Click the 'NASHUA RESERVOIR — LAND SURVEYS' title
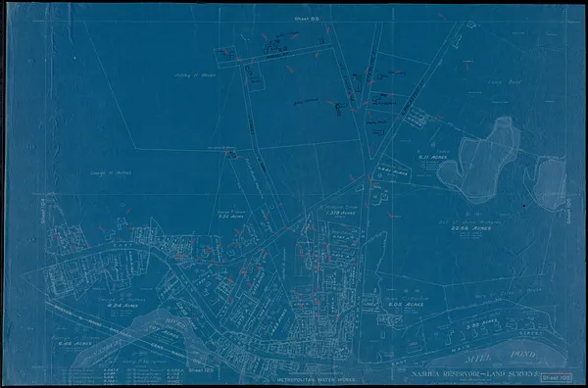588x388 pixels. [x=475, y=374]
